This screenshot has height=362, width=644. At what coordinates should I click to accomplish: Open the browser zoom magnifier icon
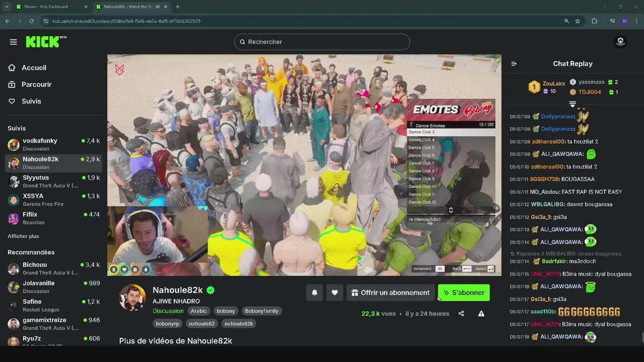(567, 21)
